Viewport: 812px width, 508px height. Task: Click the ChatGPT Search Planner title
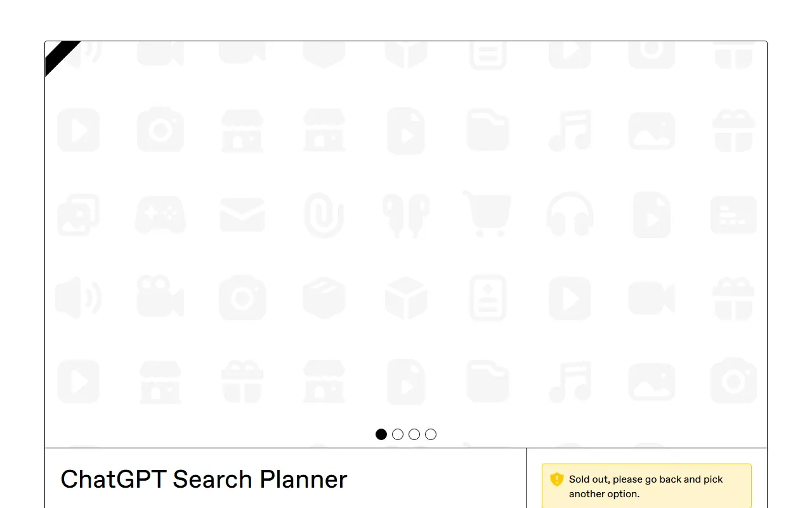tap(204, 479)
